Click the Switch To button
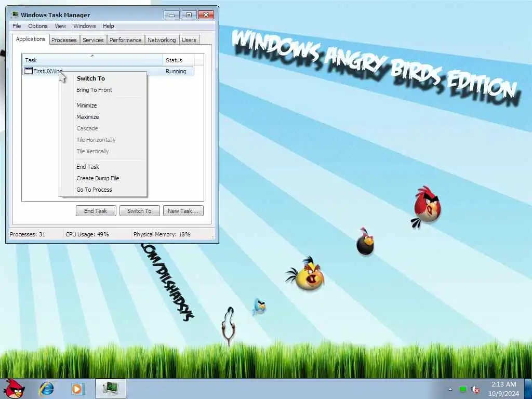Screen dimensions: 532x399 point(139,211)
